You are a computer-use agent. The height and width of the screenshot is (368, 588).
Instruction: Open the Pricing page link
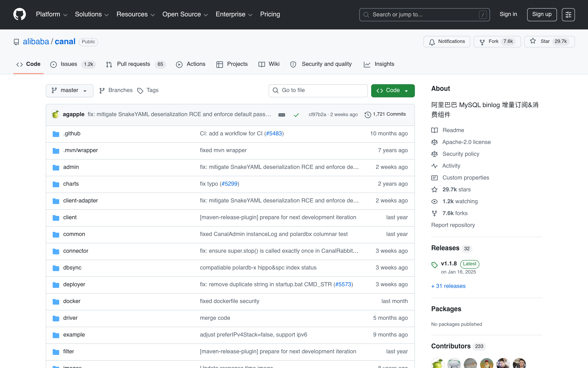tap(270, 14)
